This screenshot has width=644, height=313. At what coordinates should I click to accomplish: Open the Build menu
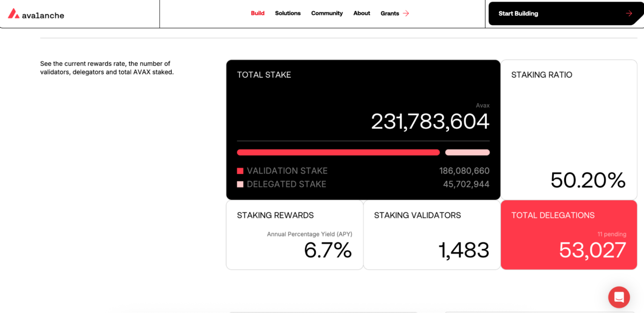click(x=257, y=13)
